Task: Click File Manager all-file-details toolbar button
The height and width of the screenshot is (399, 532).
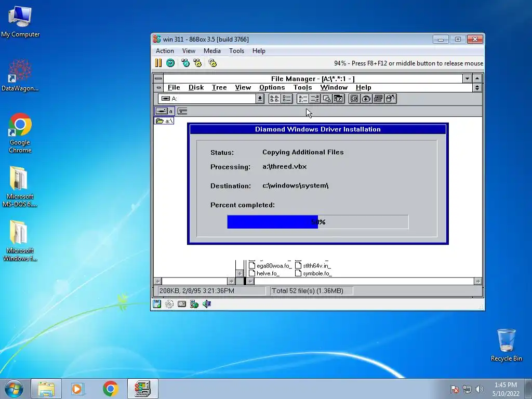Action: 287,99
